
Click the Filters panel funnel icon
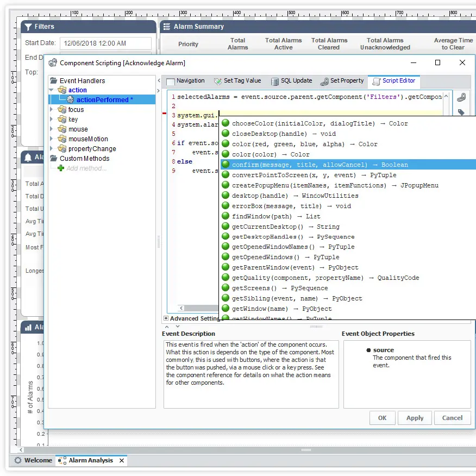[28, 27]
